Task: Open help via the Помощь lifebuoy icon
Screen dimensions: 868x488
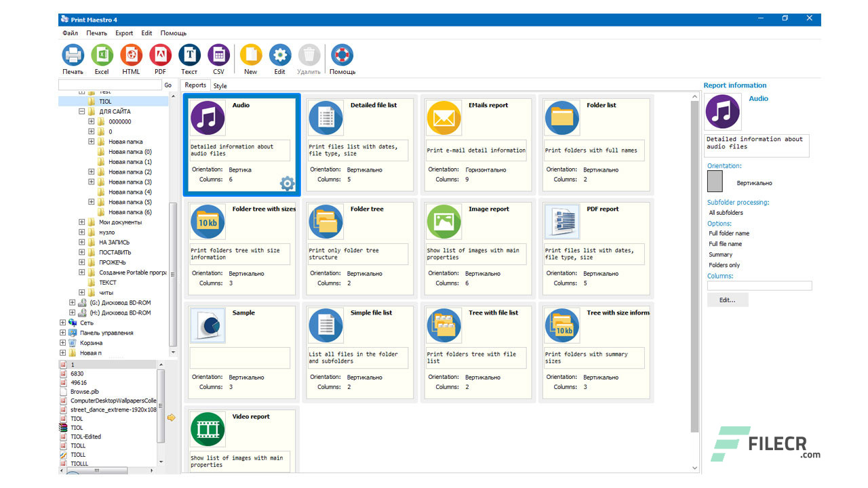Action: pos(342,55)
